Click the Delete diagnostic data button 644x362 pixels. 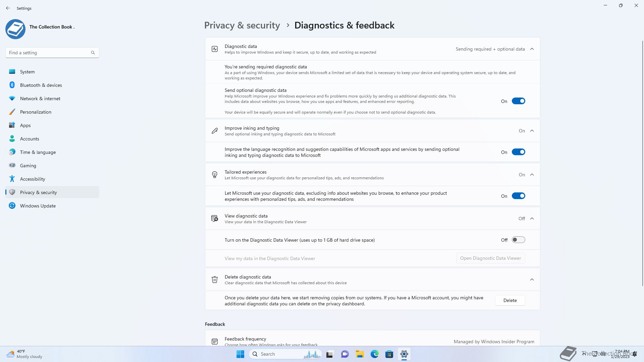510,301
